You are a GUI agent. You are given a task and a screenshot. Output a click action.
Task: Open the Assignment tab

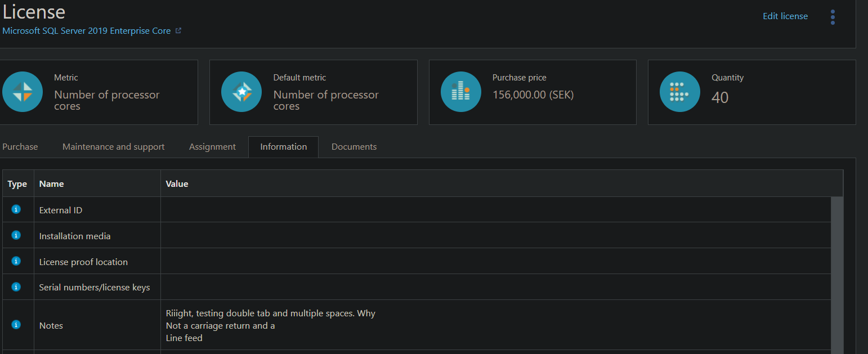coord(212,147)
